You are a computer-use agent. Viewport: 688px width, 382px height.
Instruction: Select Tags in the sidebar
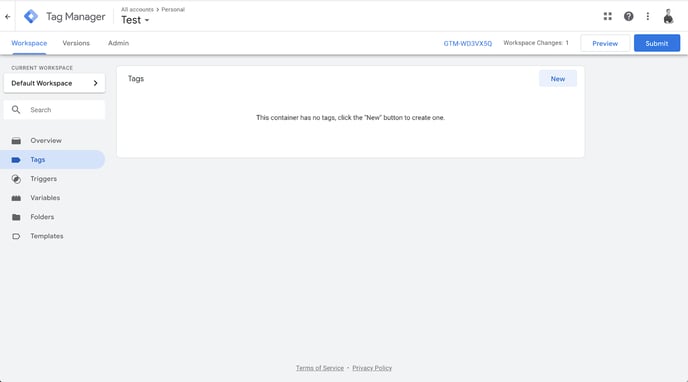[x=53, y=160]
